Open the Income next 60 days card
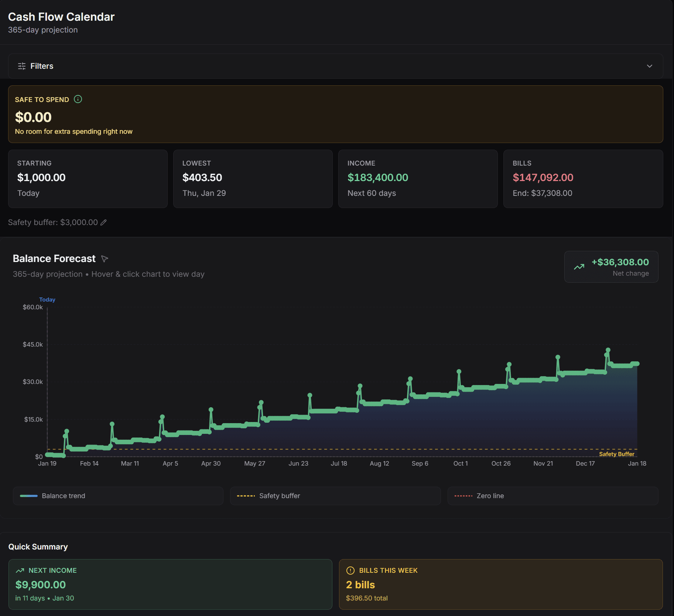 [418, 178]
